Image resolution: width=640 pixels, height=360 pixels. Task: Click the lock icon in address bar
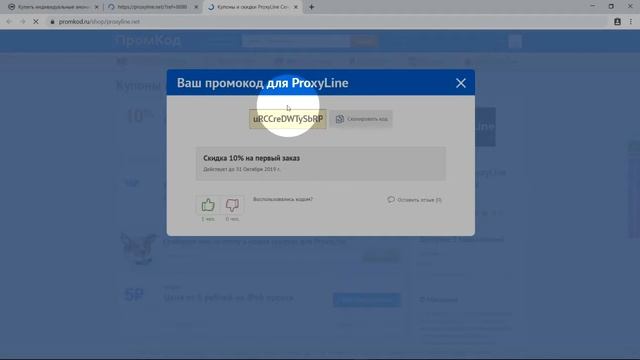52,22
